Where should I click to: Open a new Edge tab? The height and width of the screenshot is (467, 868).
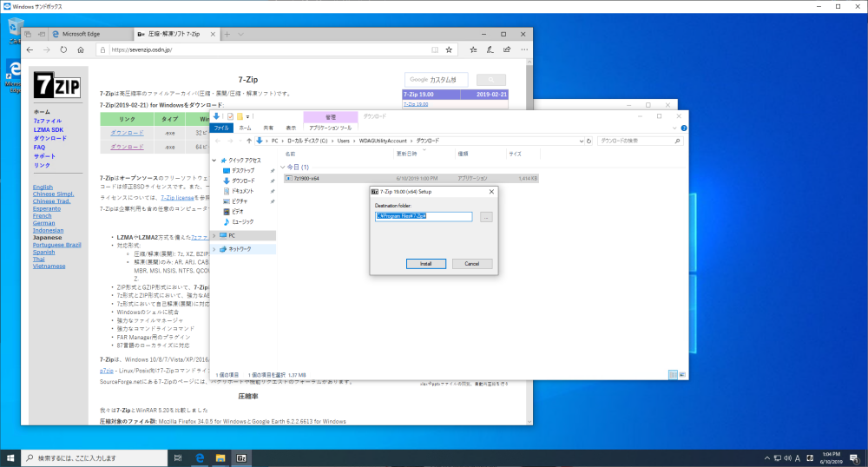(x=227, y=35)
